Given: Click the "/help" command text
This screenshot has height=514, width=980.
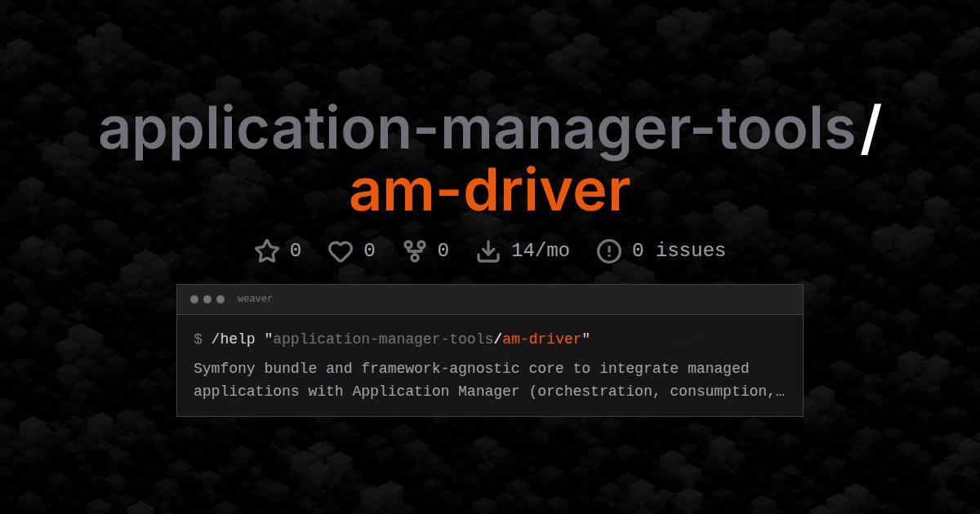Looking at the screenshot, I should click(234, 339).
